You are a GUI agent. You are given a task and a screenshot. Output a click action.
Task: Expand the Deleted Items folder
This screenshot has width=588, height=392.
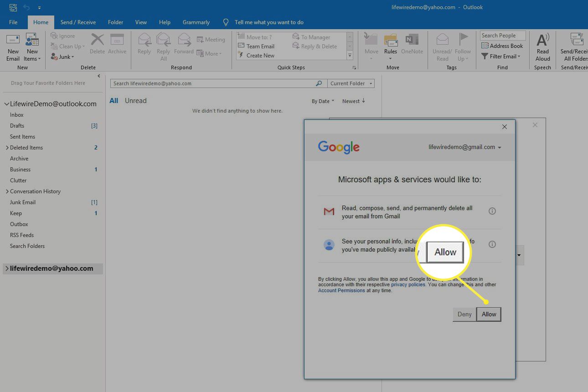[x=7, y=148]
